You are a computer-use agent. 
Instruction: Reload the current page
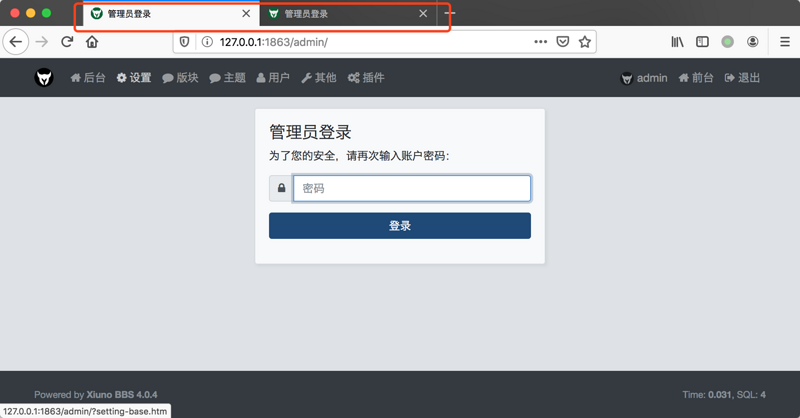pos(67,42)
